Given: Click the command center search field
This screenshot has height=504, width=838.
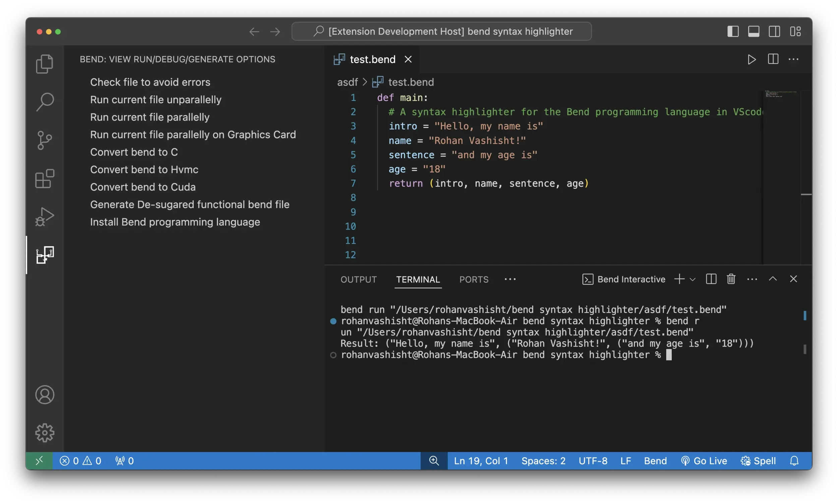Looking at the screenshot, I should 441,31.
